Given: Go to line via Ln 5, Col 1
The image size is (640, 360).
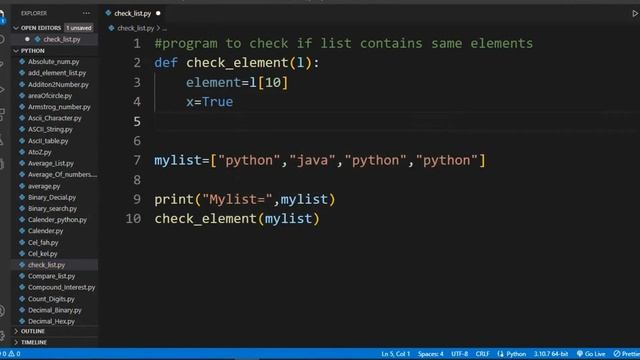Looking at the screenshot, I should [x=395, y=353].
